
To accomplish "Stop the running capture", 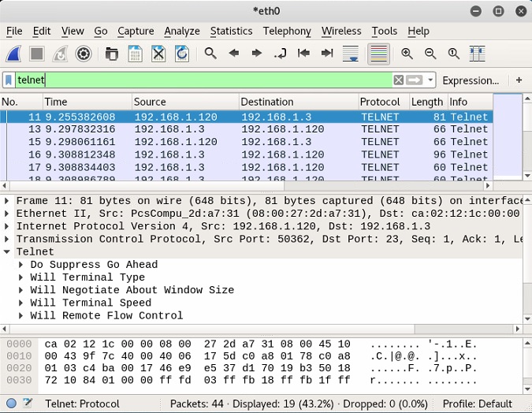I will point(36,54).
